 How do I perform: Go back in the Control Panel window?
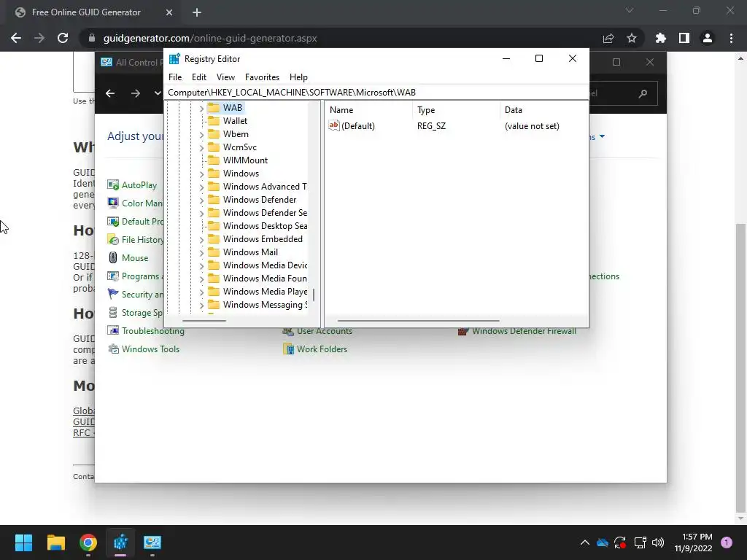click(x=110, y=93)
